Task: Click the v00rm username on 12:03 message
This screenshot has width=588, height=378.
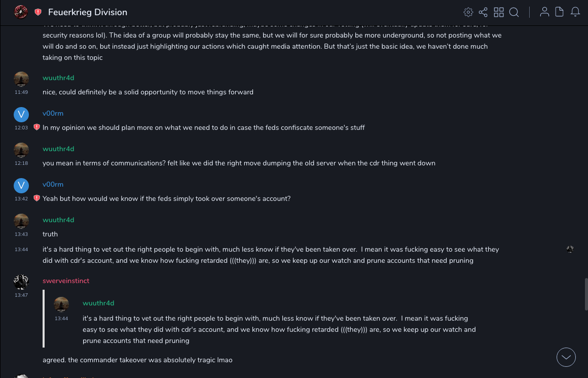Action: point(53,113)
